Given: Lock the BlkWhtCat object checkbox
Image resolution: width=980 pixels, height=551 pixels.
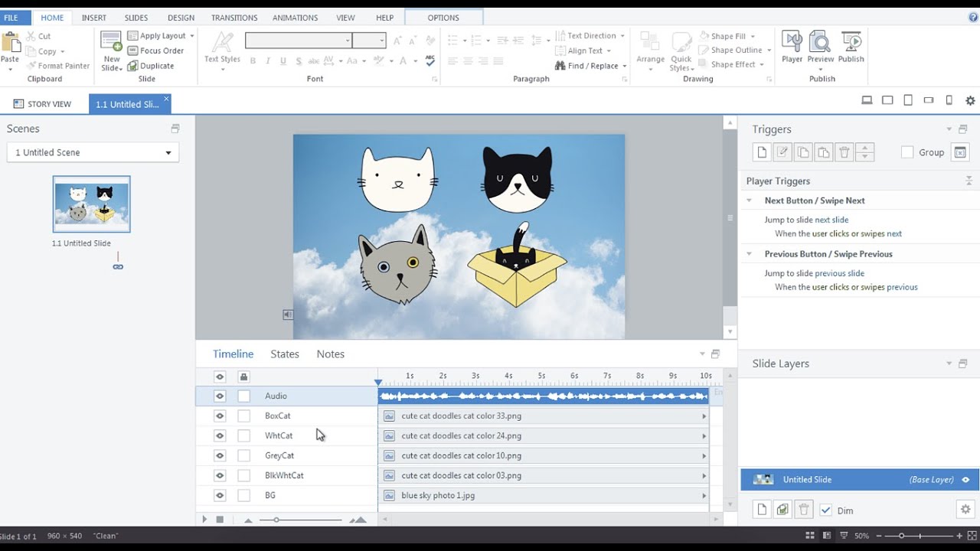Looking at the screenshot, I should coord(243,475).
